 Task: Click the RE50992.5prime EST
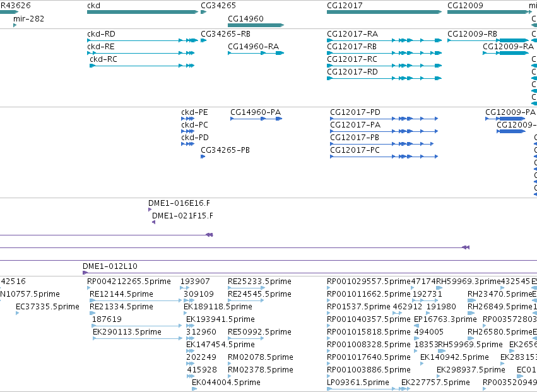(x=246, y=338)
